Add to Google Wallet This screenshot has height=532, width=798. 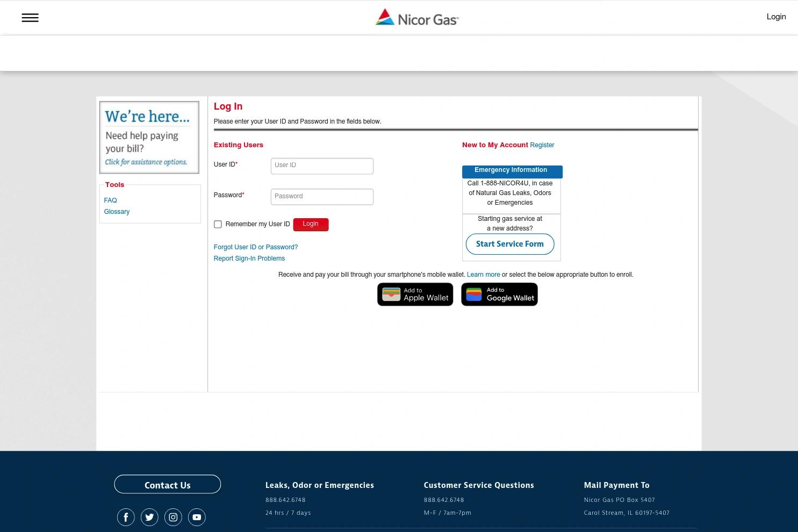(499, 294)
